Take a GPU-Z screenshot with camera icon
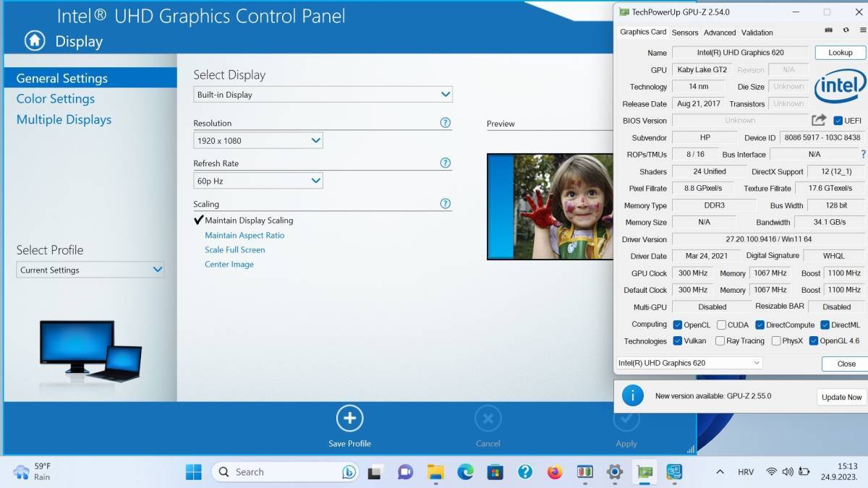868x488 pixels. [829, 30]
